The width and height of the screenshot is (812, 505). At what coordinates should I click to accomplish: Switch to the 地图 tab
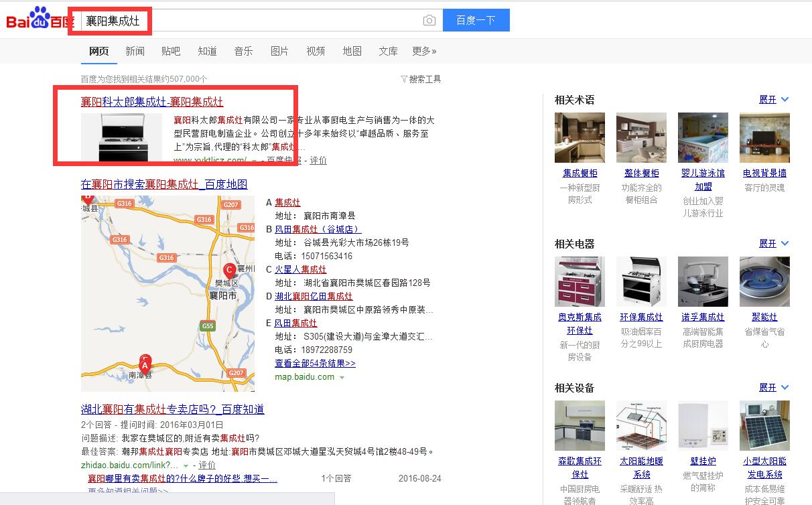click(x=352, y=51)
